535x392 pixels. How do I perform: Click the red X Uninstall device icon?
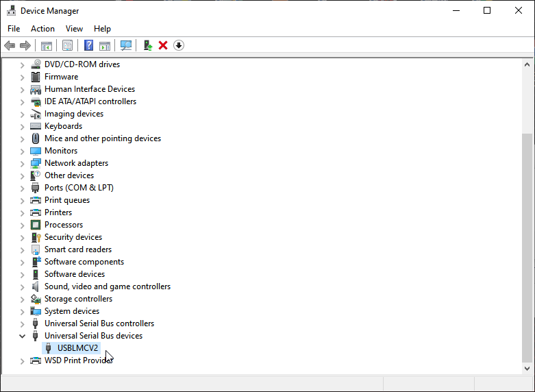[163, 45]
